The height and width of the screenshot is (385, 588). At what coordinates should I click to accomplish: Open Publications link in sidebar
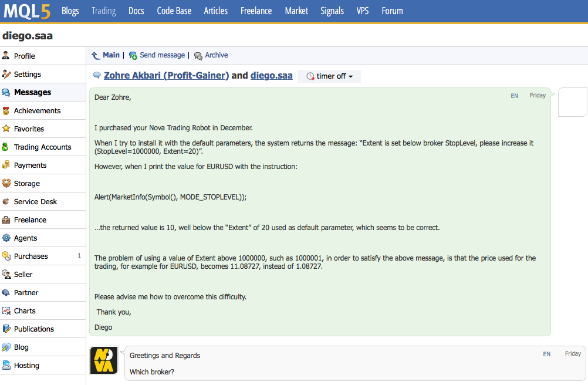(x=34, y=329)
